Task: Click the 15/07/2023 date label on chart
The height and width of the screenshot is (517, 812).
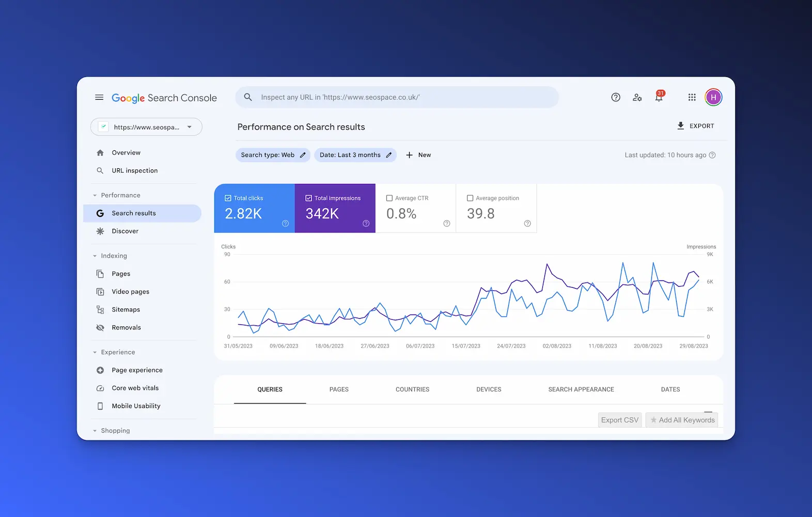Action: 466,346
